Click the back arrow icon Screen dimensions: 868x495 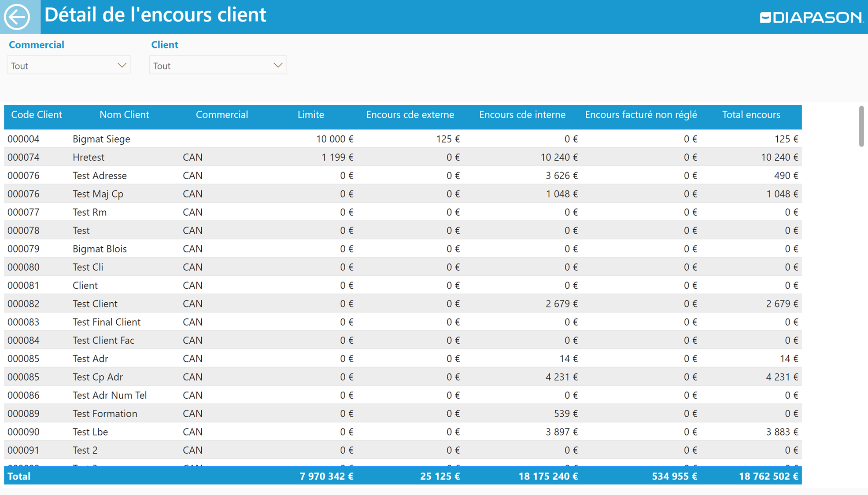(x=18, y=17)
